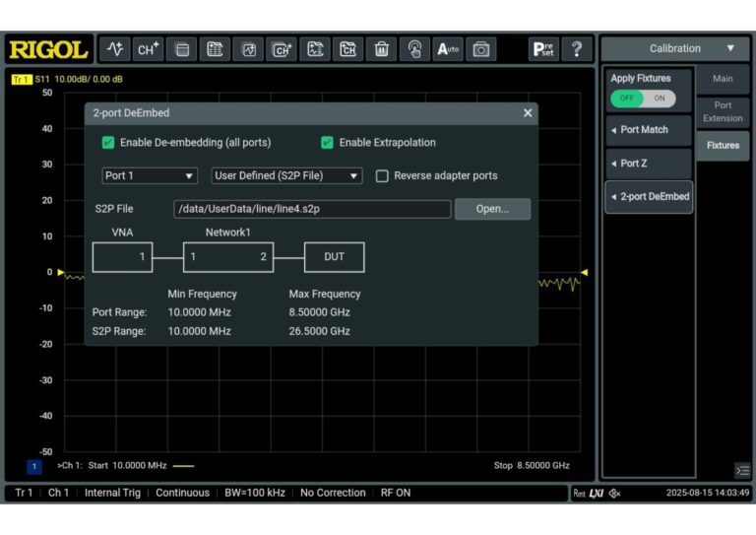Expand the Port Z submenu
The width and height of the screenshot is (756, 535).
point(649,164)
